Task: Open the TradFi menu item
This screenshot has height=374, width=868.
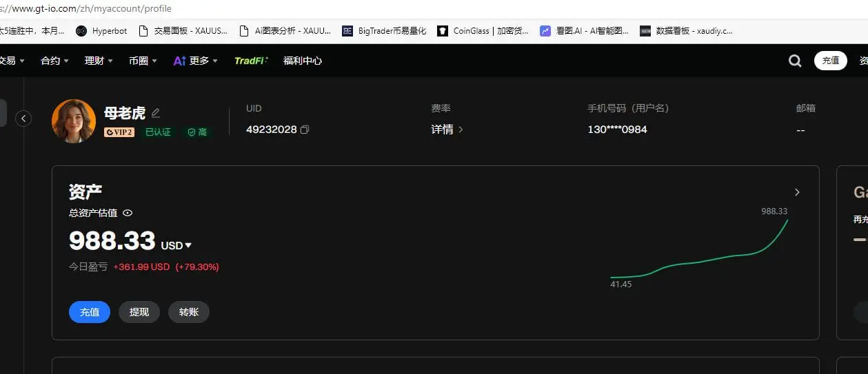Action: [251, 61]
